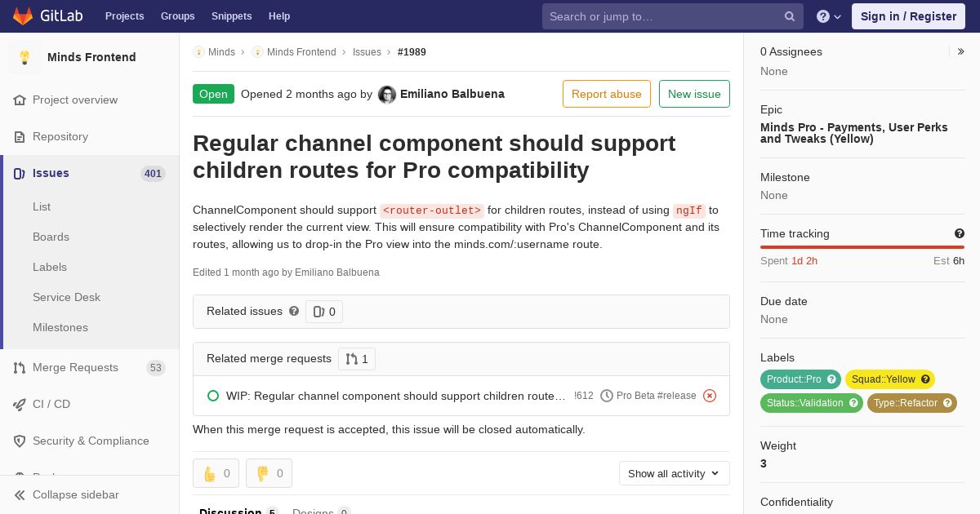980x514 pixels.
Task: Click Emiliano Balbuena's avatar picture
Action: [x=387, y=95]
